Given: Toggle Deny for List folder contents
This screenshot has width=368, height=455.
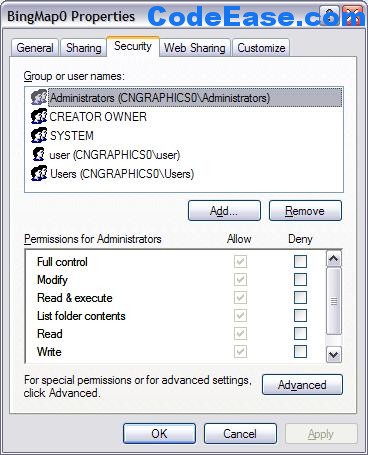Looking at the screenshot, I should (x=300, y=315).
